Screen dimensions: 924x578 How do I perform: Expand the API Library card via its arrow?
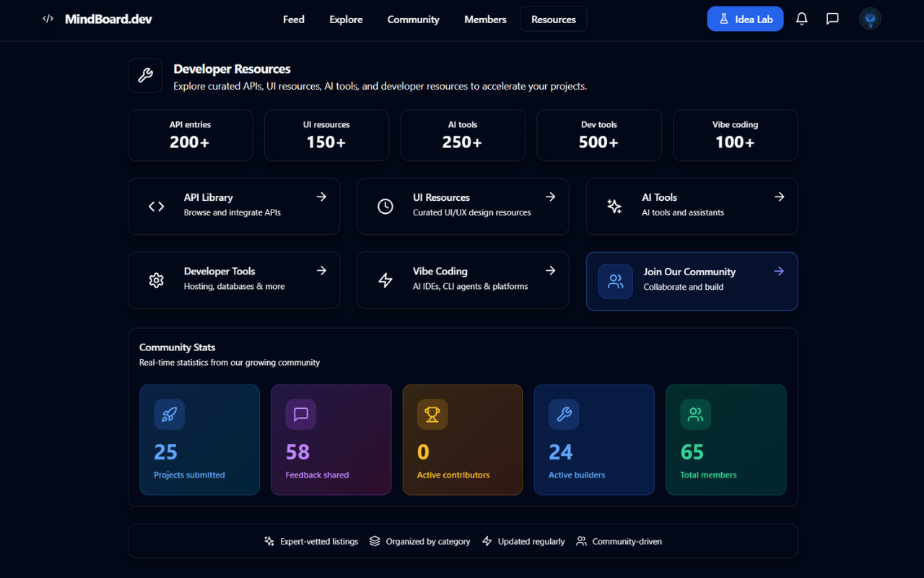click(322, 196)
